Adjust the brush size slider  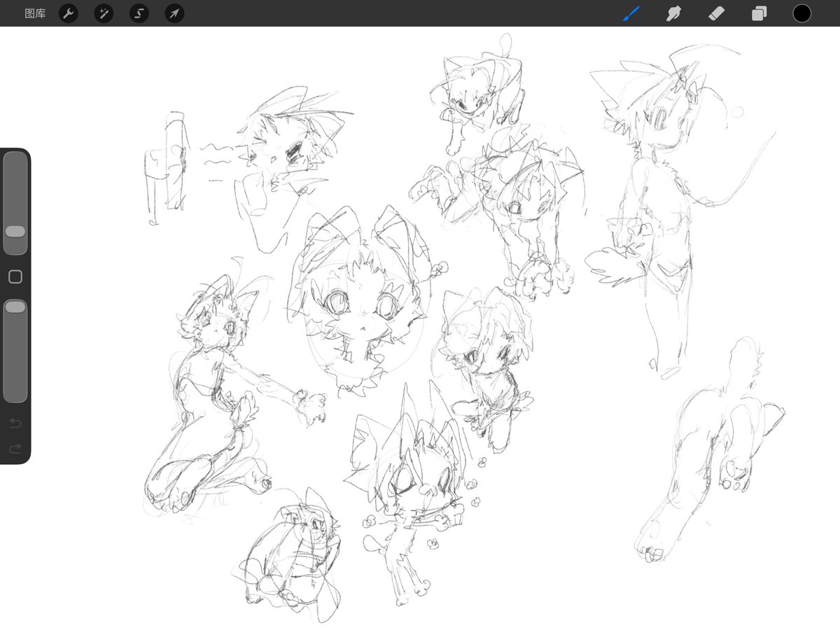15,203
